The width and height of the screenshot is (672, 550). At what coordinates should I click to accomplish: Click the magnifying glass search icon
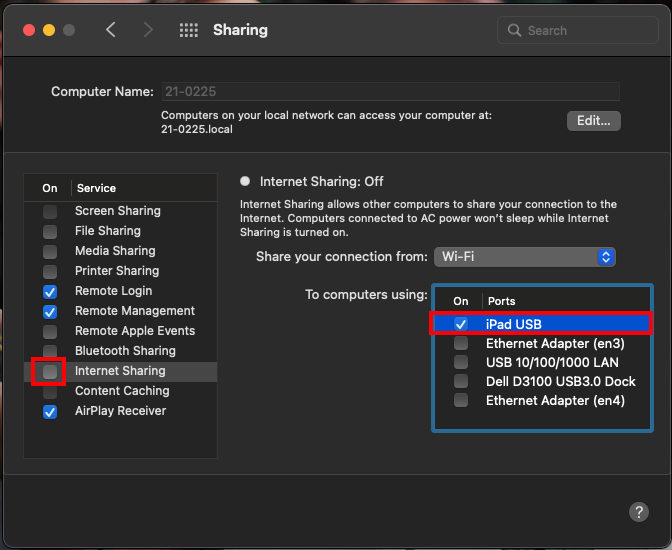(515, 31)
